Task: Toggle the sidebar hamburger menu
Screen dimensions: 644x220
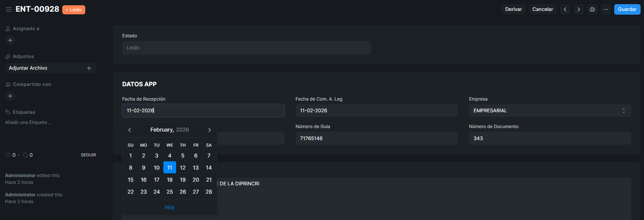Action: (x=8, y=9)
